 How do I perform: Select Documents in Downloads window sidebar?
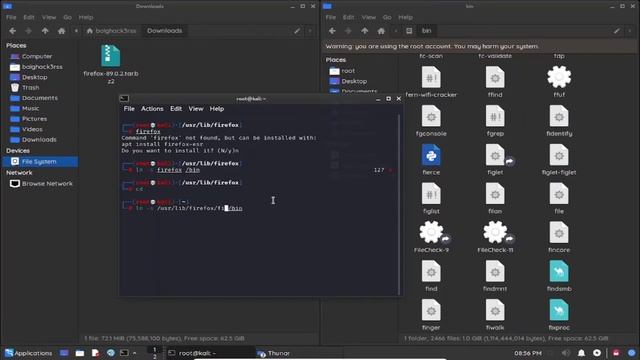(x=40, y=98)
